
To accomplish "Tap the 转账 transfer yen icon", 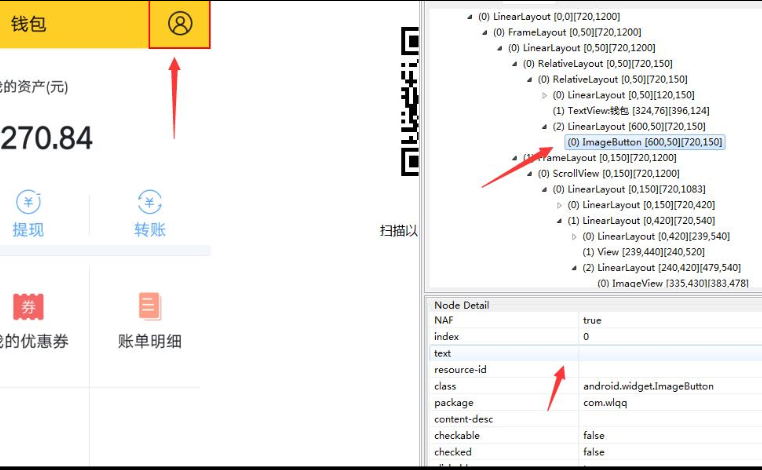I will click(150, 203).
